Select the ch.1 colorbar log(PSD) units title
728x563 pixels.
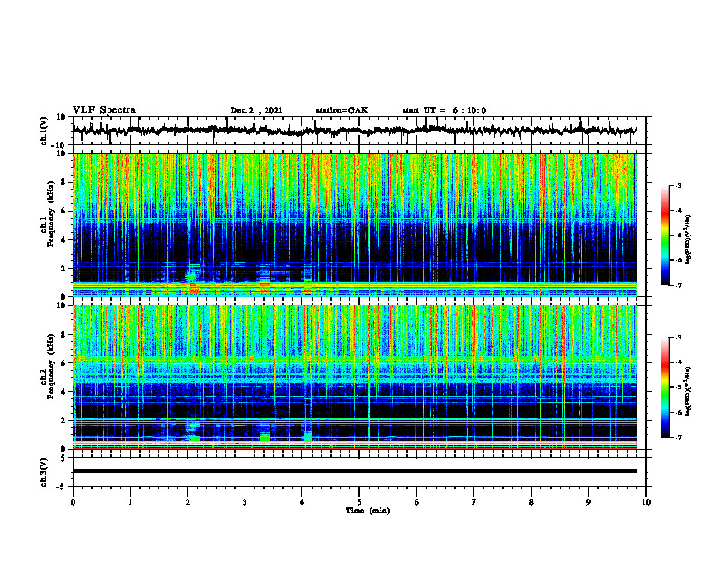(x=688, y=239)
